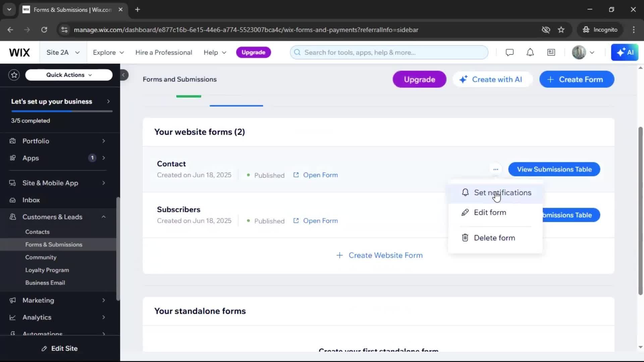Screen dimensions: 644x362
Task: Click the pencil icon beside Edit form
Action: point(465,213)
